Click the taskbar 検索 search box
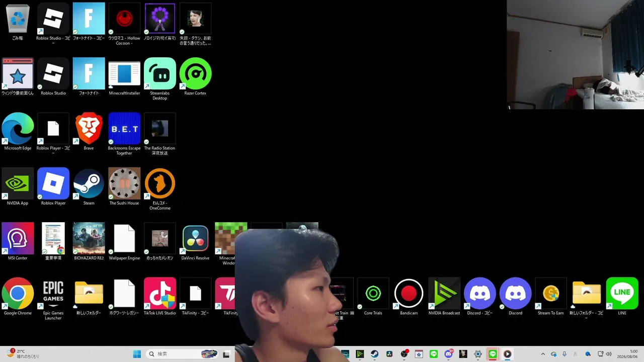 tap(182, 354)
